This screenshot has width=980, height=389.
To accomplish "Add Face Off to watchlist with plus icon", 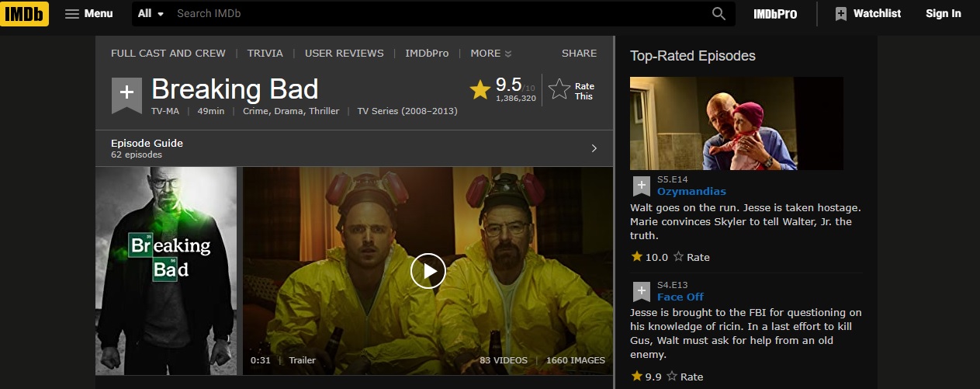I will click(x=641, y=293).
